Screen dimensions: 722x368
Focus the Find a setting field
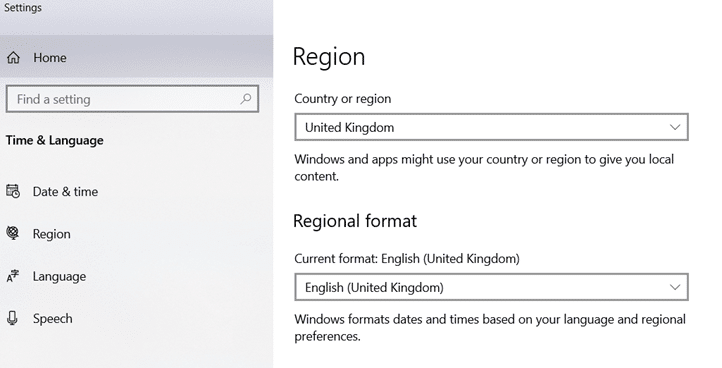[132, 99]
